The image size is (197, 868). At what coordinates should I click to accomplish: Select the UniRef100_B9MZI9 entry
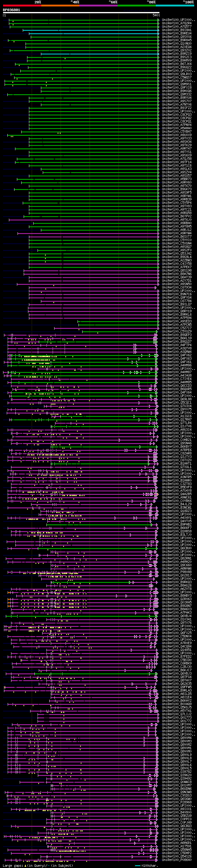177,54
